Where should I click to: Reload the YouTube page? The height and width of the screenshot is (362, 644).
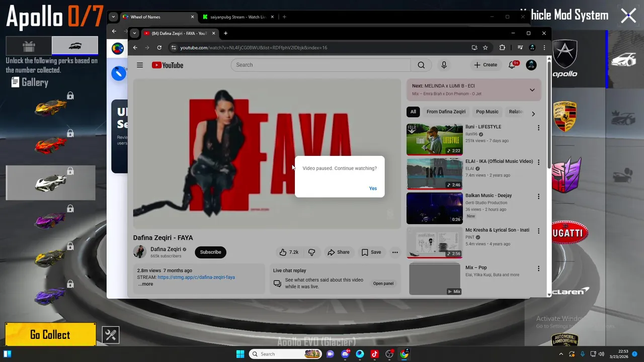coord(159,47)
